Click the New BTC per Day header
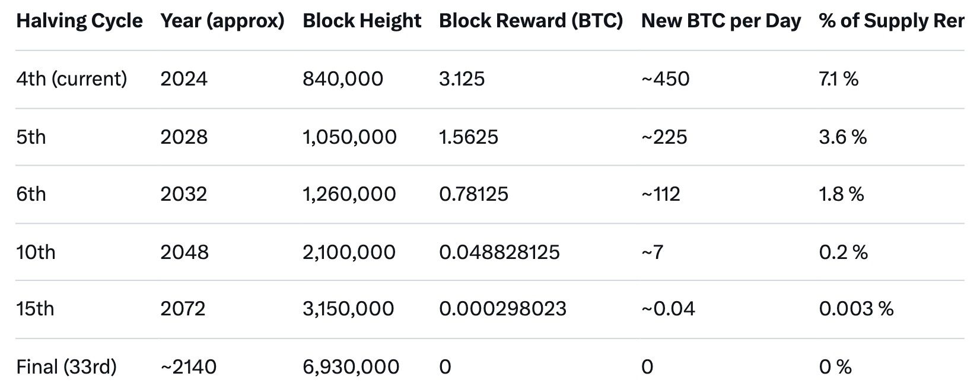Image resolution: width=980 pixels, height=392 pixels. click(721, 21)
